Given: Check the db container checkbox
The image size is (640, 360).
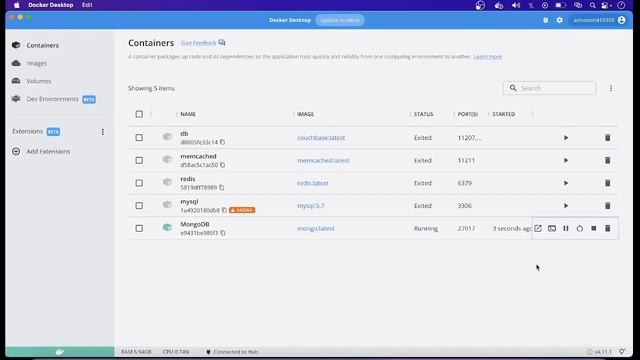Looking at the screenshot, I should click(x=139, y=138).
